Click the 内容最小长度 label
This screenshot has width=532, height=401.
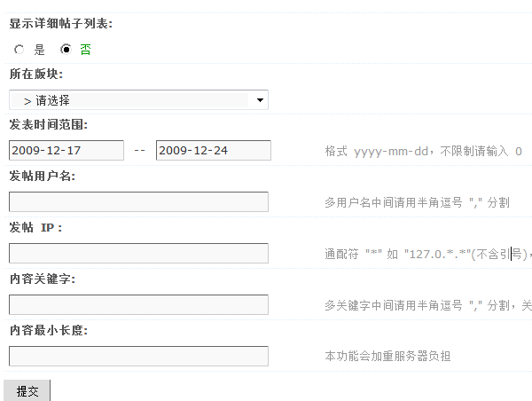coord(49,330)
